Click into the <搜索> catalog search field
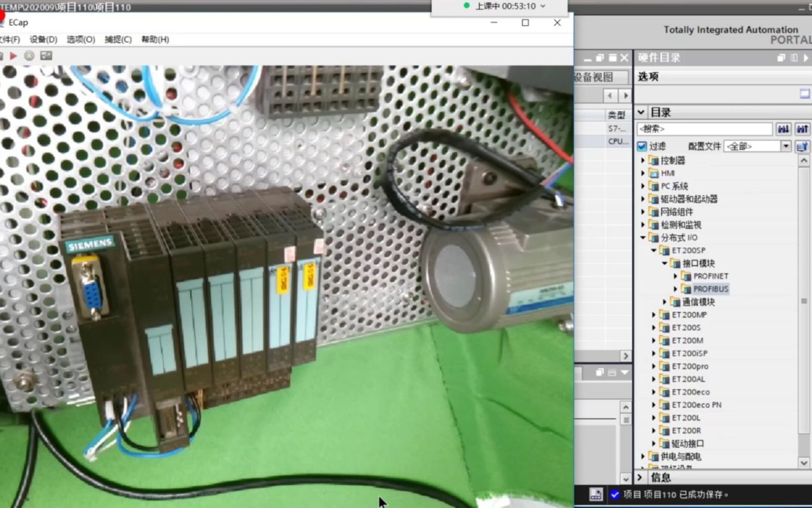The height and width of the screenshot is (508, 812). click(x=705, y=129)
